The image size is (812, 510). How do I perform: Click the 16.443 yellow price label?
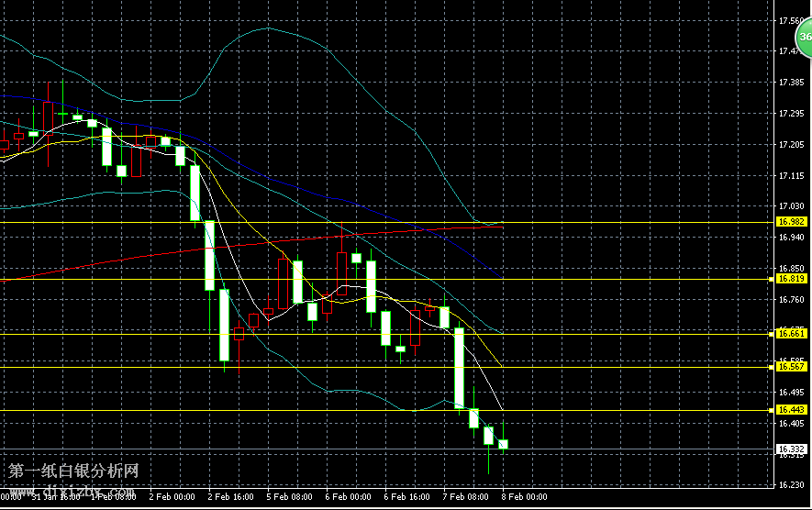(x=791, y=409)
